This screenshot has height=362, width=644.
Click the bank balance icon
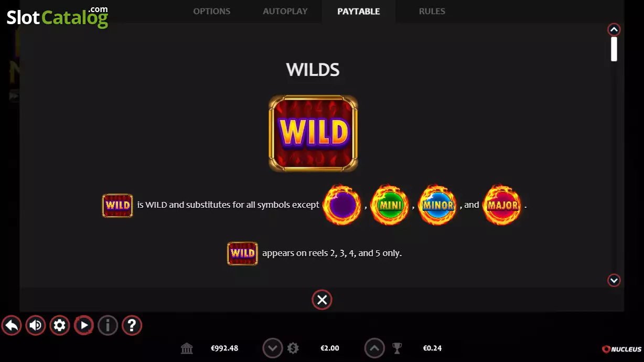(x=187, y=348)
